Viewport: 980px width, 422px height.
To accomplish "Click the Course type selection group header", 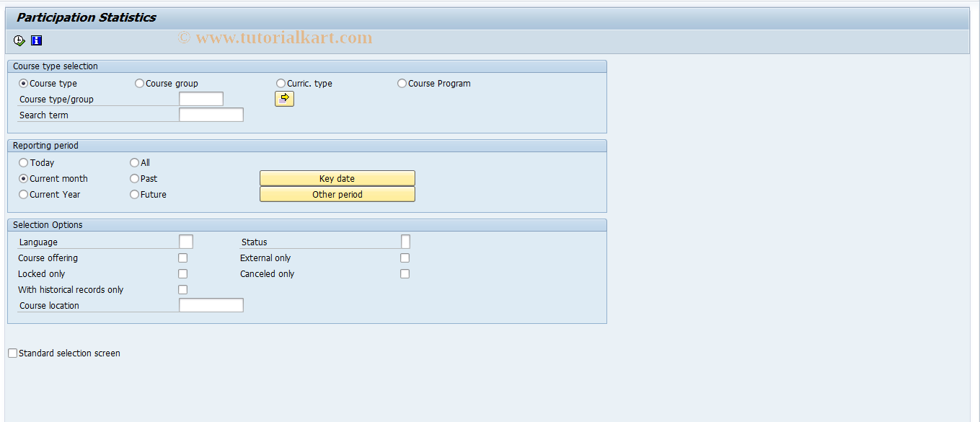I will pos(56,66).
